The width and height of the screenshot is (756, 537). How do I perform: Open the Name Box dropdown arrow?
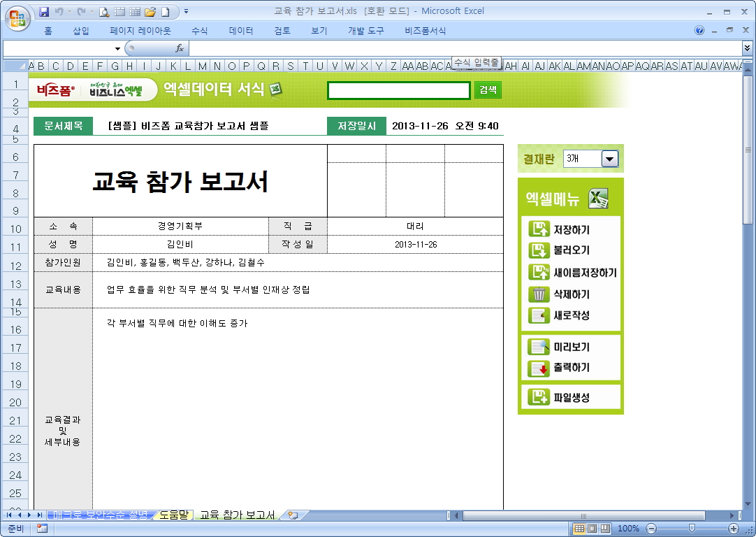(117, 48)
